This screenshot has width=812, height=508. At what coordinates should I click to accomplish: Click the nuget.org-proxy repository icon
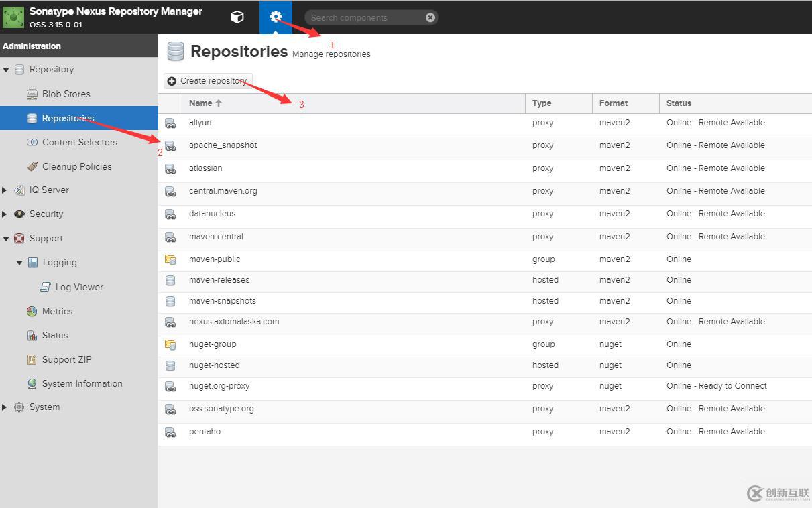(170, 387)
